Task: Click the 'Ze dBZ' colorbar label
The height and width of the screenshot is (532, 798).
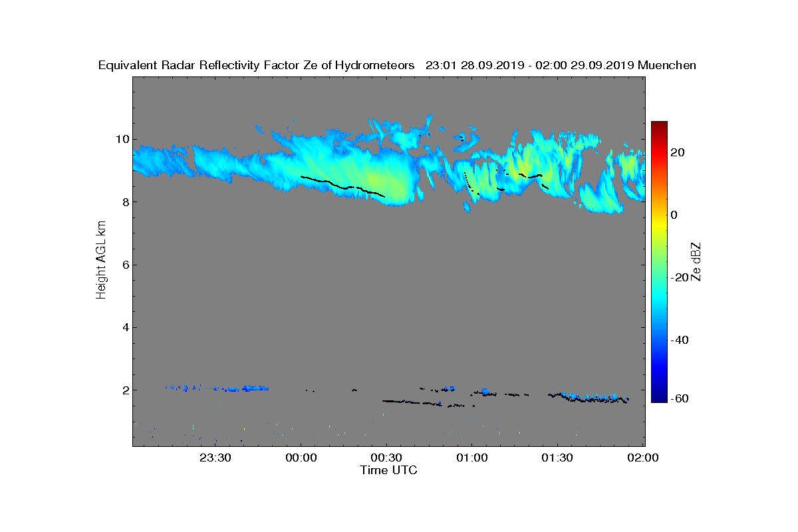Action: (696, 261)
